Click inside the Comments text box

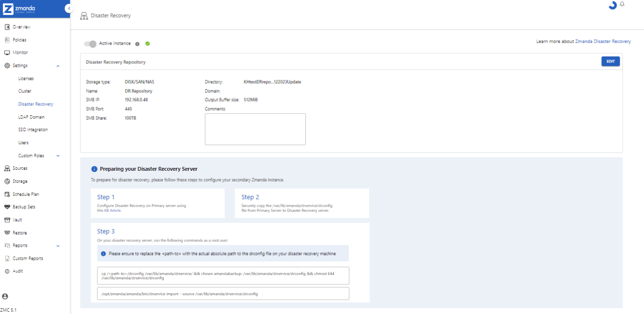(x=255, y=129)
